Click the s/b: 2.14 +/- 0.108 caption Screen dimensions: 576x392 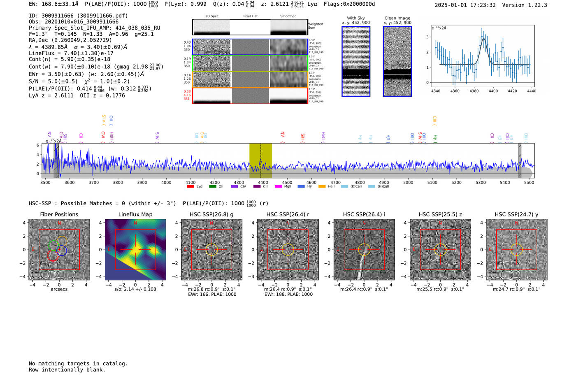135,289
